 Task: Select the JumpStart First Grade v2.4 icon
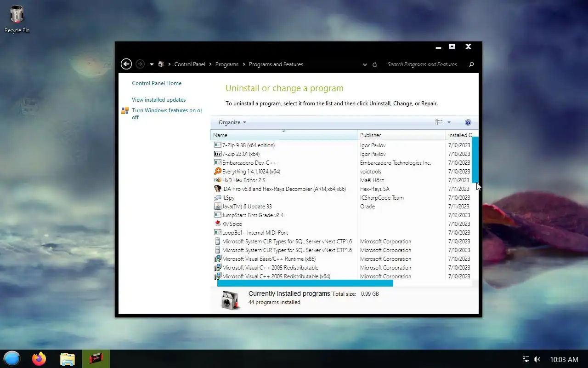(x=218, y=215)
